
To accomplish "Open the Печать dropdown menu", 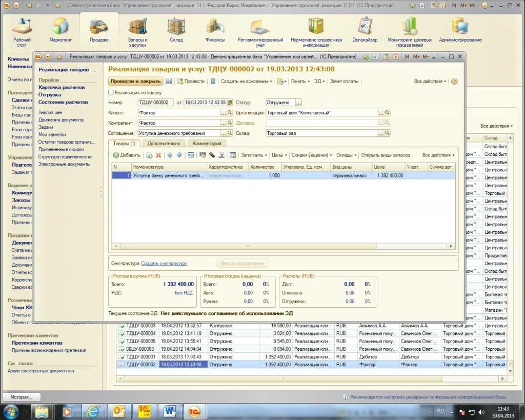I will point(299,81).
